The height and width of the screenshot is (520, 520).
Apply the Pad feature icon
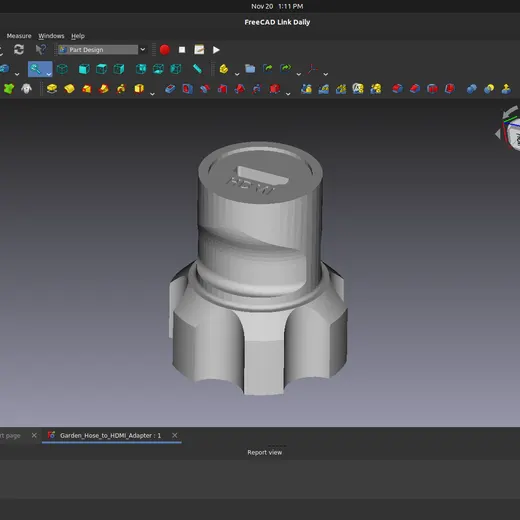[x=52, y=89]
